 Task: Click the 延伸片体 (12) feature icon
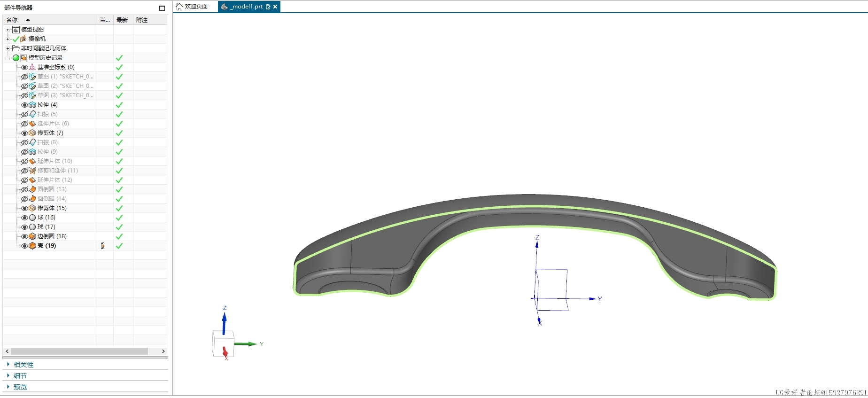pyautogui.click(x=32, y=180)
